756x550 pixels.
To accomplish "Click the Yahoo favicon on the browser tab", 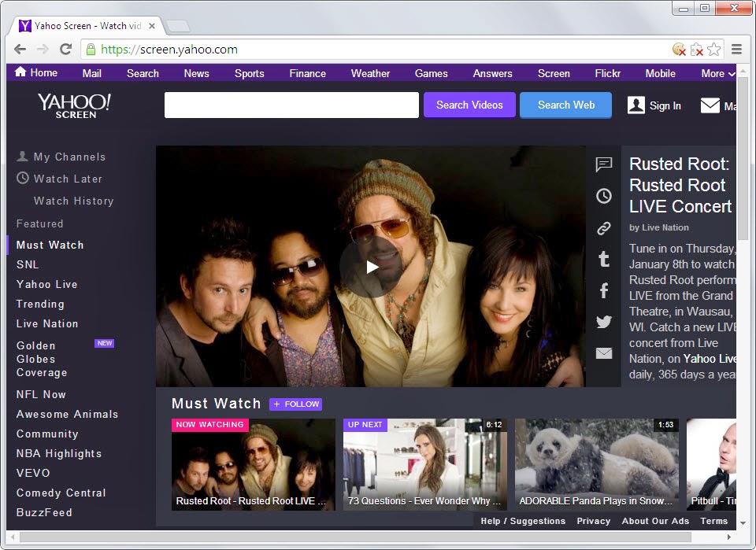I will point(25,25).
